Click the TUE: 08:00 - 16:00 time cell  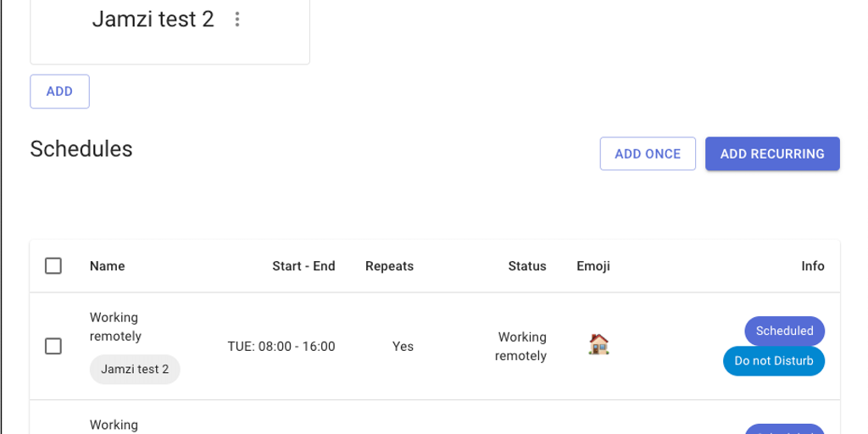point(281,347)
